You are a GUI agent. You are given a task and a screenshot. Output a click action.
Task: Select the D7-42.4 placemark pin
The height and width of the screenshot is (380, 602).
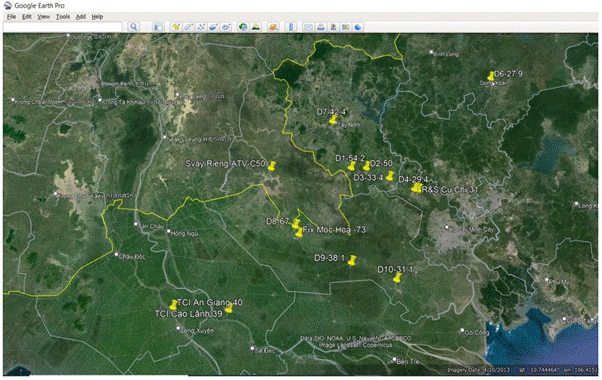pos(333,119)
